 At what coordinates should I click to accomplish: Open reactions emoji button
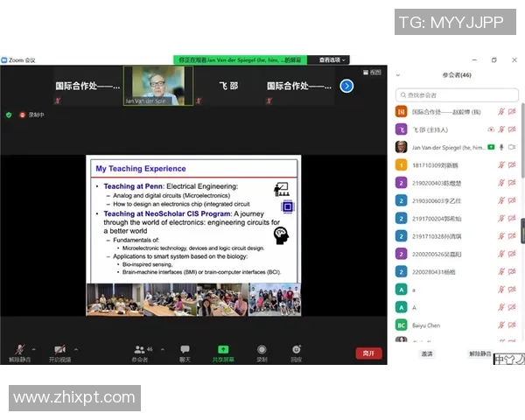(297, 353)
